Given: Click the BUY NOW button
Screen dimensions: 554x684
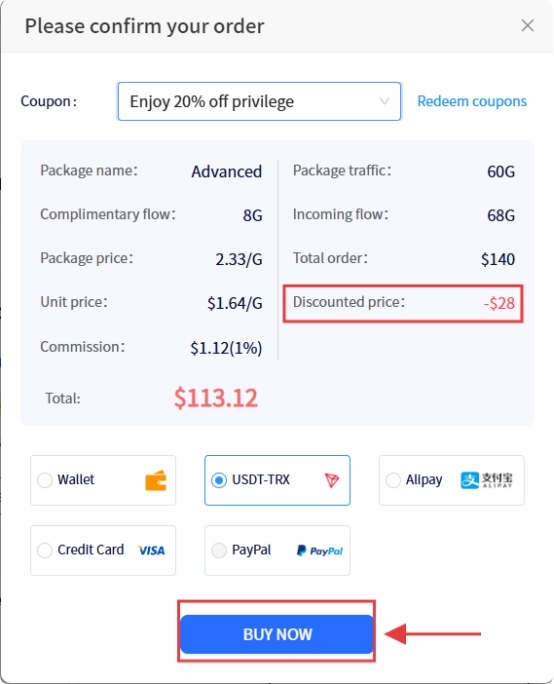Looking at the screenshot, I should click(277, 634).
